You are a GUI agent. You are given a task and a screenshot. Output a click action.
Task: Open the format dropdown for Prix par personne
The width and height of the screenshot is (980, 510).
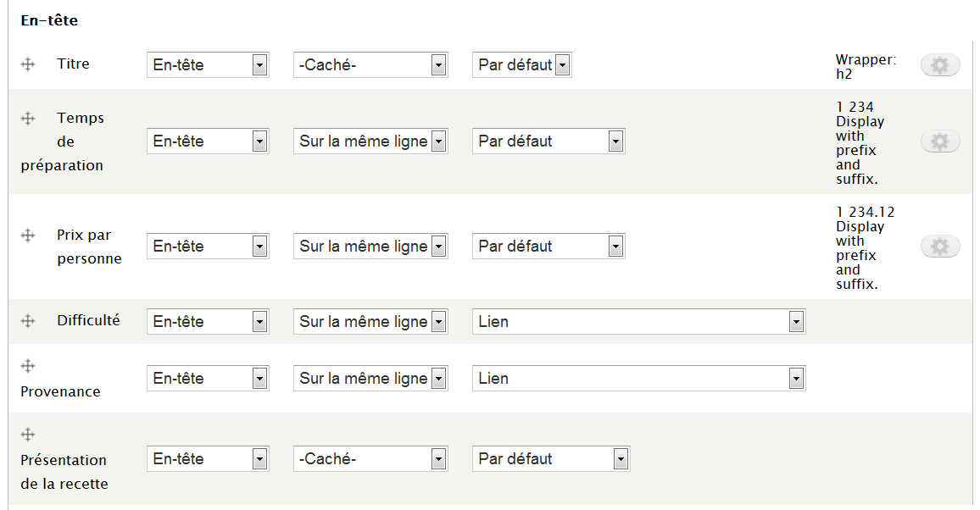click(x=548, y=247)
